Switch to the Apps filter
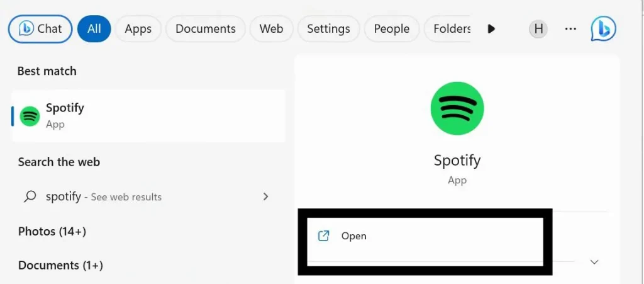Viewport: 644px width, 284px height. [x=138, y=29]
